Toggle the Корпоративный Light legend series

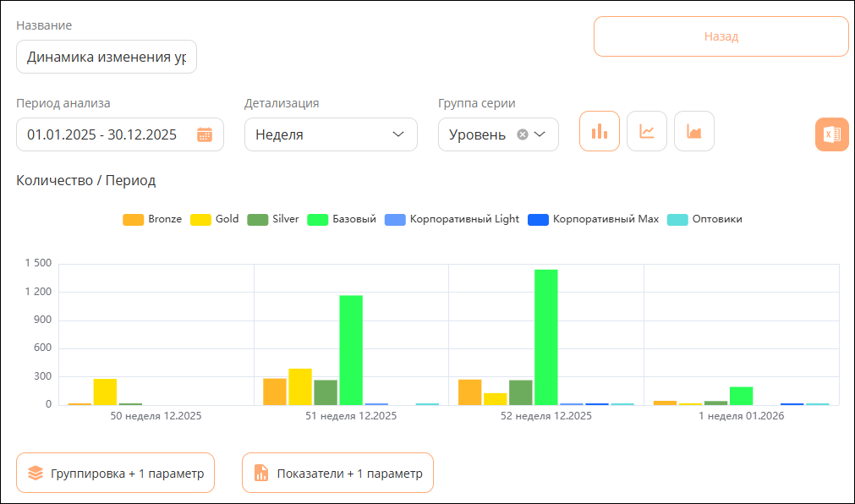point(452,219)
